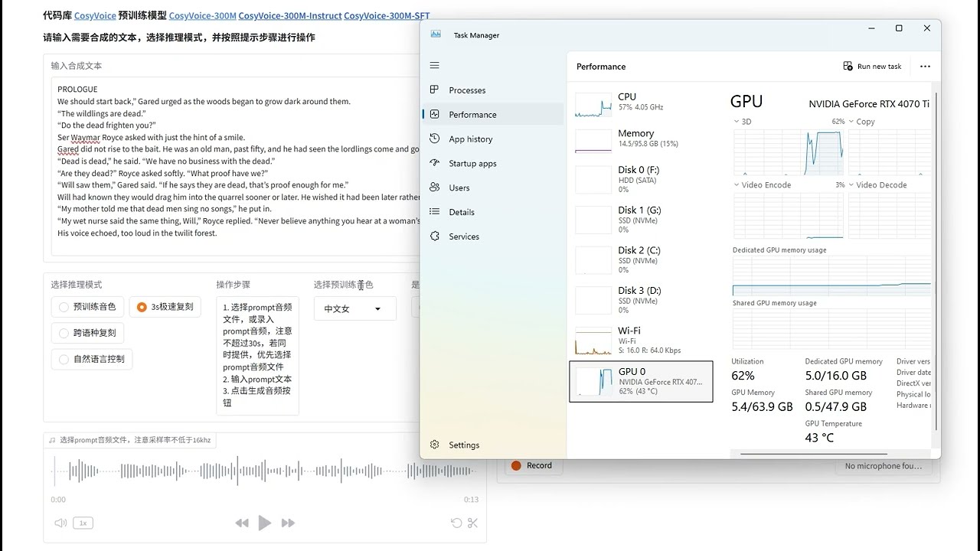The width and height of the screenshot is (980, 551).
Task: Click the Services puzzle icon
Action: pos(435,236)
